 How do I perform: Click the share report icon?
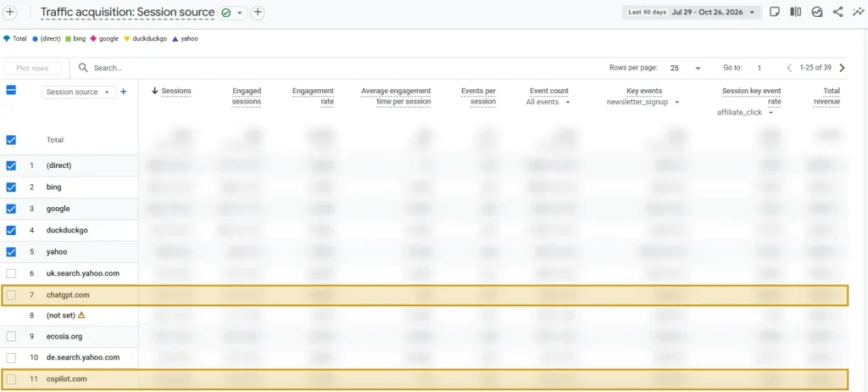pyautogui.click(x=838, y=12)
